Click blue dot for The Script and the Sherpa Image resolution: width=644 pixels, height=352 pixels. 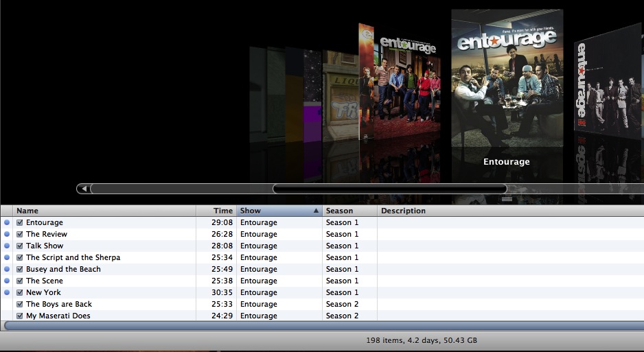pos(7,257)
